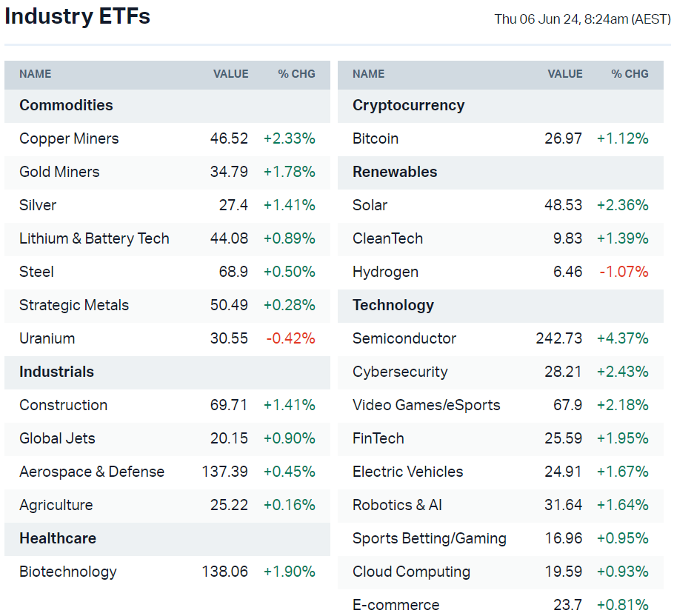Open the Copper Miners ETF link
Screen dimensions: 674x616
click(x=69, y=138)
